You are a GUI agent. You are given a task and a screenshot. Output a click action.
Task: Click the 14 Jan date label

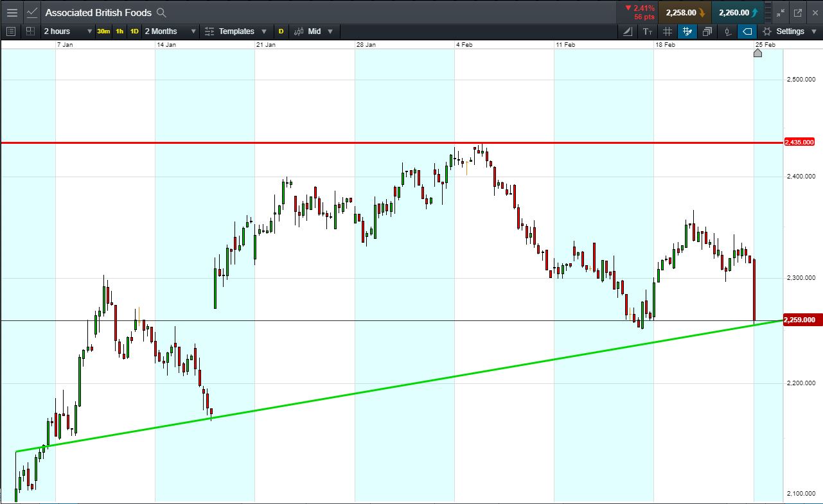tap(166, 44)
